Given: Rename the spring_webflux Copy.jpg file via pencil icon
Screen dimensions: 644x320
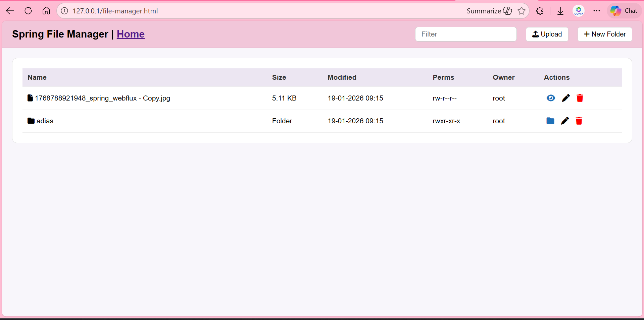Looking at the screenshot, I should tap(566, 98).
